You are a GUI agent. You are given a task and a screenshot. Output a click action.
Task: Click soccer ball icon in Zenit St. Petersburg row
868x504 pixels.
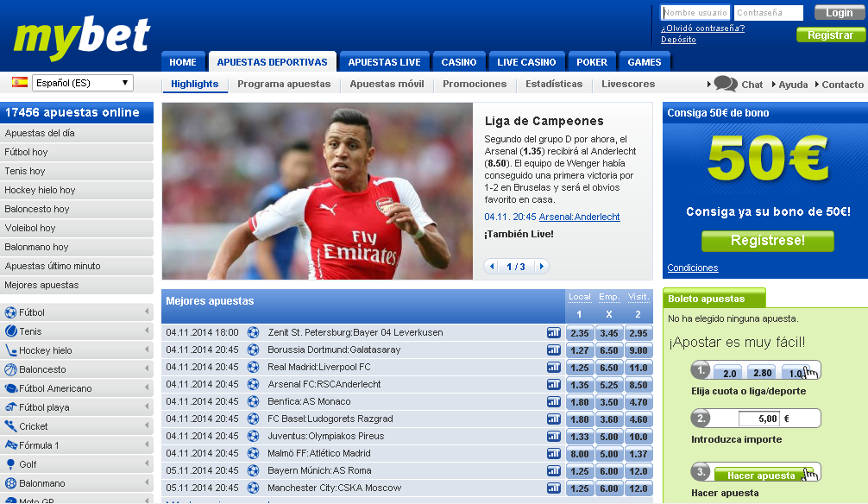[x=253, y=332]
